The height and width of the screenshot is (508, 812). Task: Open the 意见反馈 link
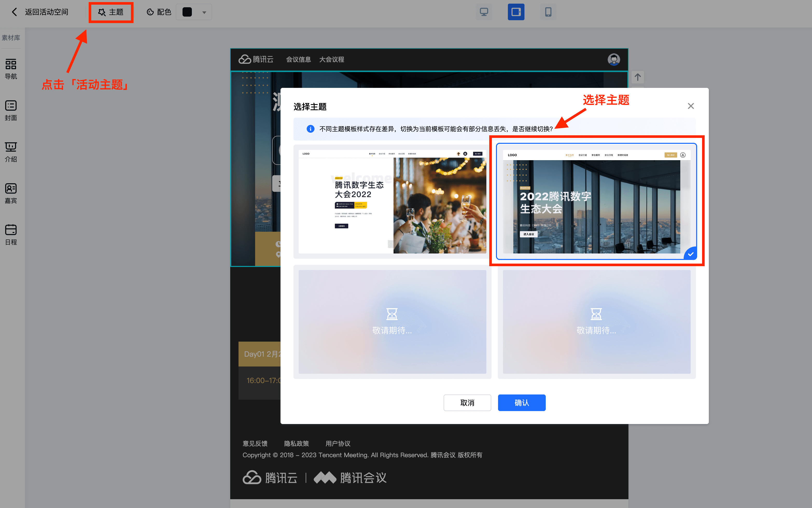pyautogui.click(x=255, y=443)
